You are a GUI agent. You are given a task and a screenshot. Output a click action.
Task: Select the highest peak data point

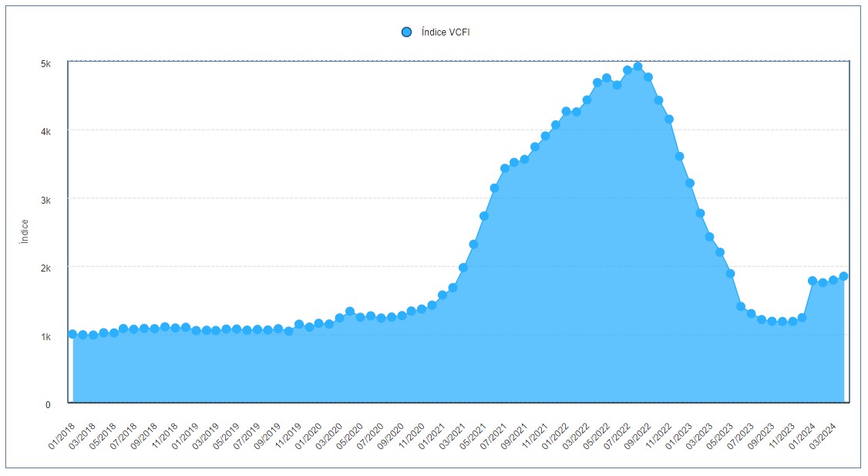(638, 66)
